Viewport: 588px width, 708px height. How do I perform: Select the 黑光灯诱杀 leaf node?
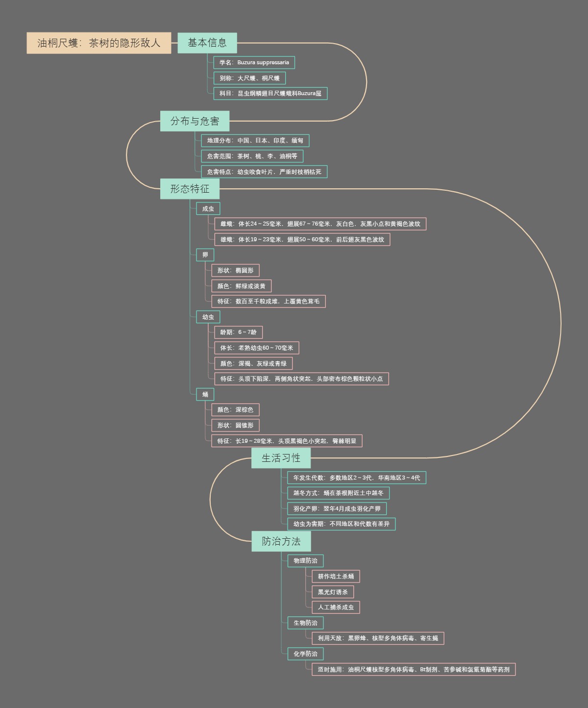click(333, 592)
